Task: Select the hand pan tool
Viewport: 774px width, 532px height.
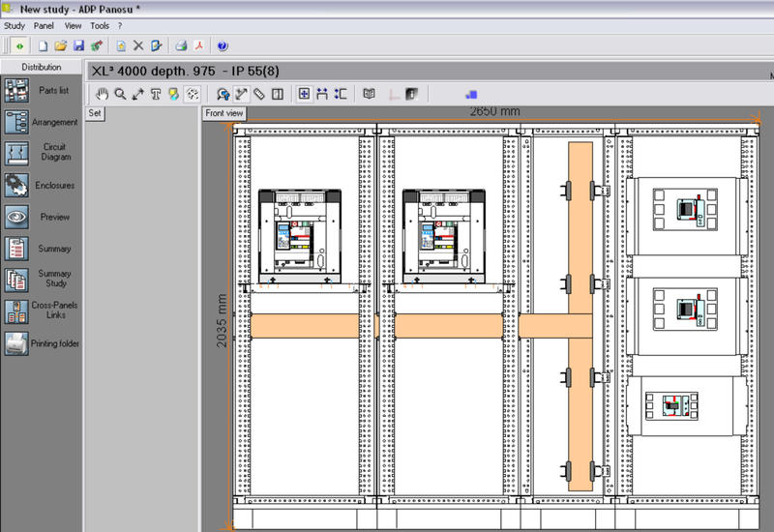Action: click(103, 94)
